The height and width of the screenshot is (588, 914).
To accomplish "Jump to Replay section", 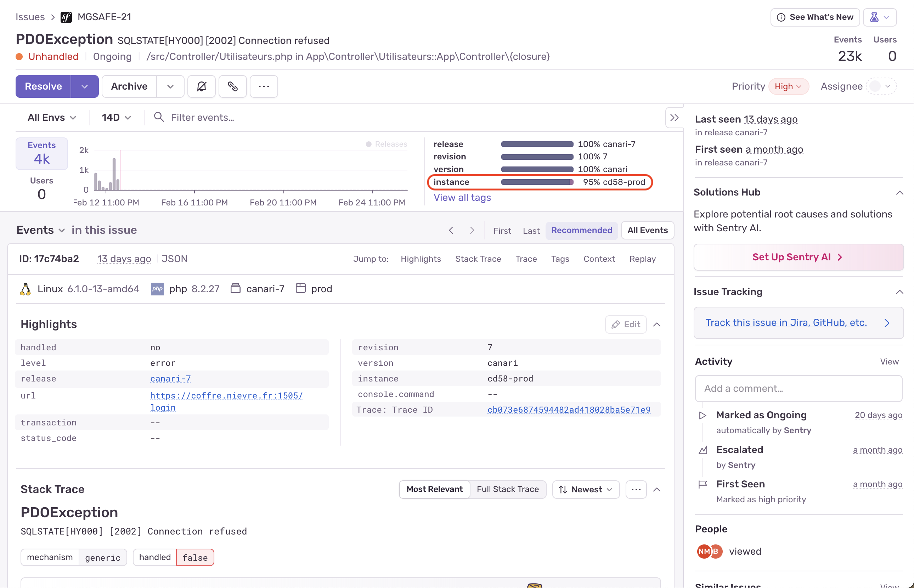I will pos(643,259).
